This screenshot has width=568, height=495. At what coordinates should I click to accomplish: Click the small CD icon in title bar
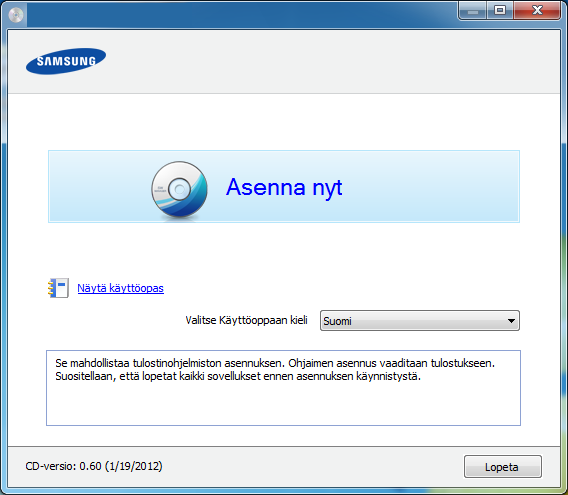[x=16, y=15]
